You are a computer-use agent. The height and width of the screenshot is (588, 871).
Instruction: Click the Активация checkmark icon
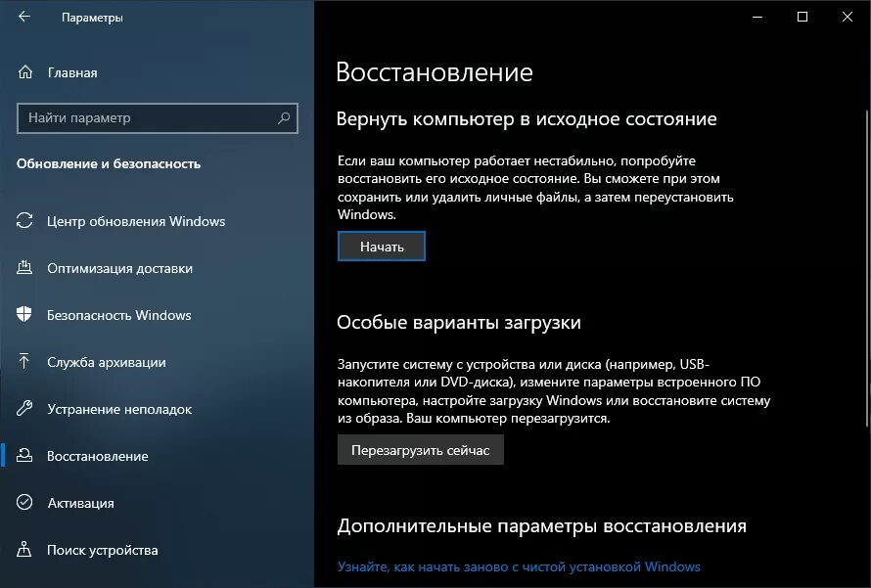tap(24, 502)
